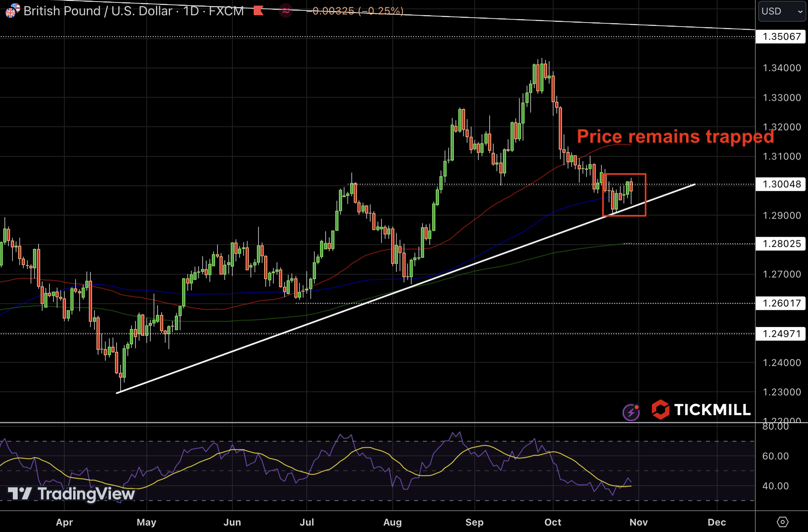The width and height of the screenshot is (808, 532).
Task: Click the 1.31000 price axis value
Action: coord(782,156)
